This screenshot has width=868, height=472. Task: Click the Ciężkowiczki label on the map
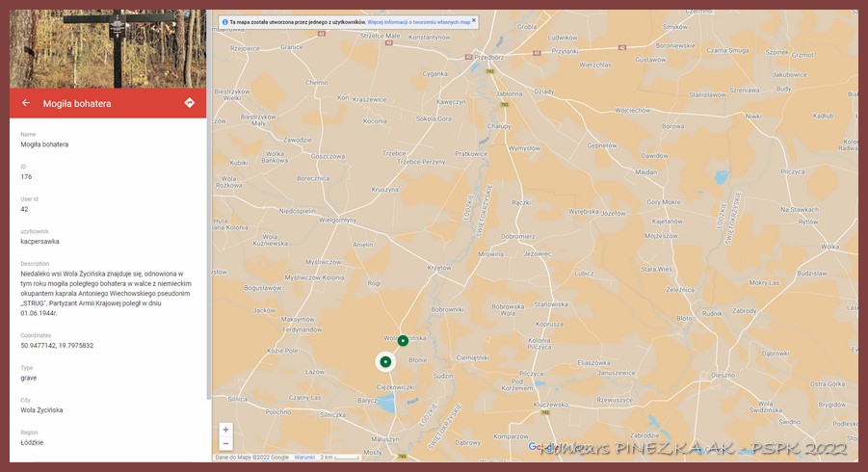(395, 387)
